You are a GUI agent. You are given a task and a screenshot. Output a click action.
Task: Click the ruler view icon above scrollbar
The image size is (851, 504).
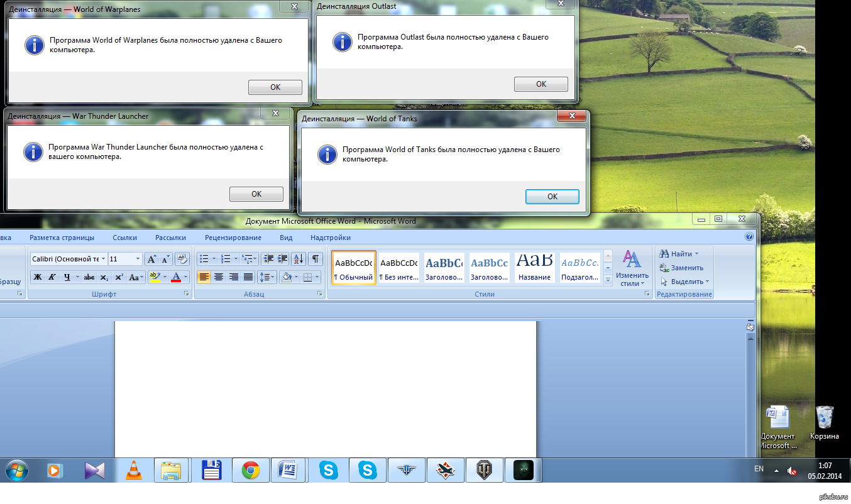pyautogui.click(x=750, y=327)
